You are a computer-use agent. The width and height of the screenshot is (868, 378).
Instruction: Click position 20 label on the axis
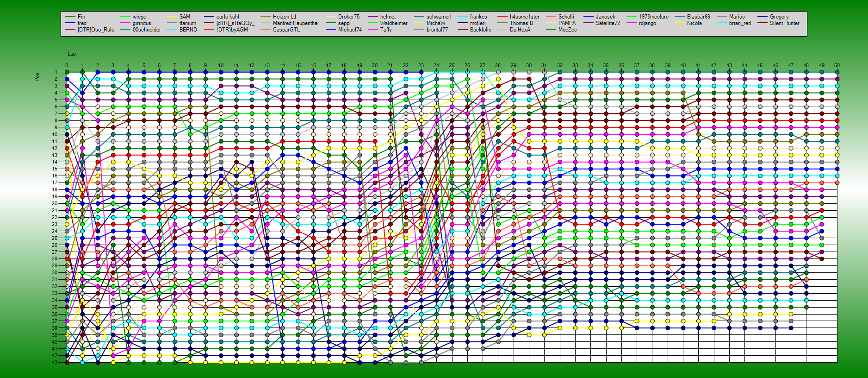pos(55,203)
